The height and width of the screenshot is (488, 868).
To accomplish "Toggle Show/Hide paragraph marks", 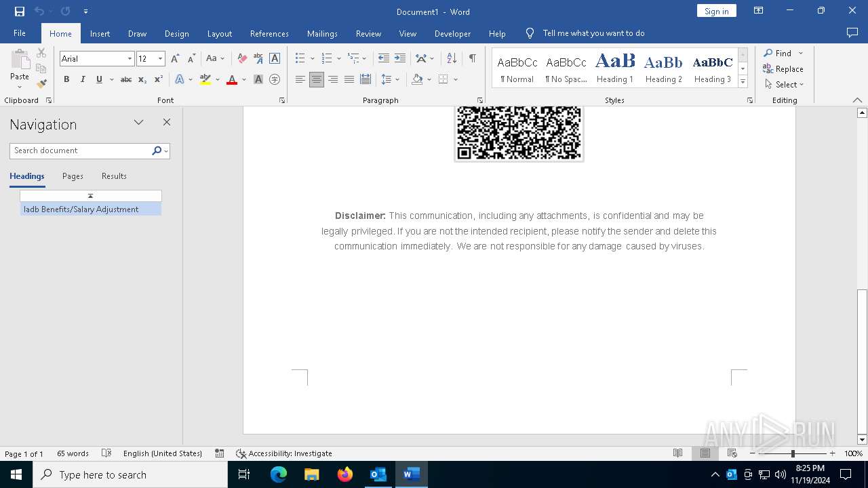I will coord(473,59).
